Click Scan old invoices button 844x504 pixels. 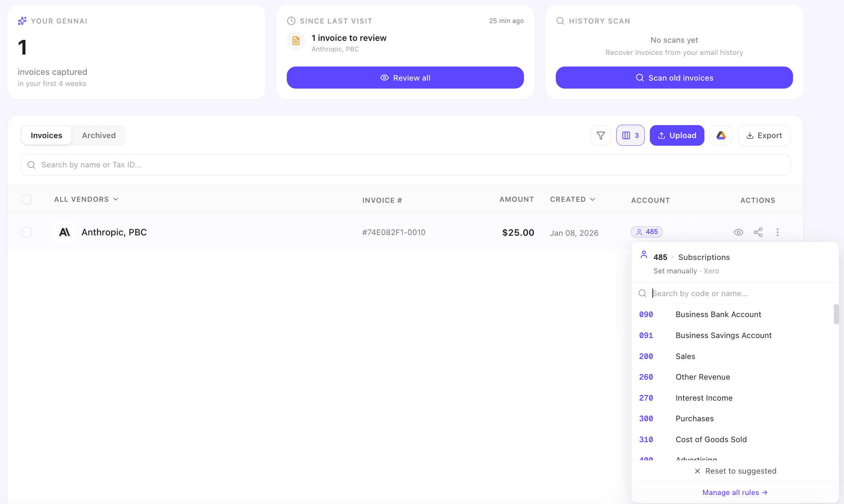tap(674, 78)
